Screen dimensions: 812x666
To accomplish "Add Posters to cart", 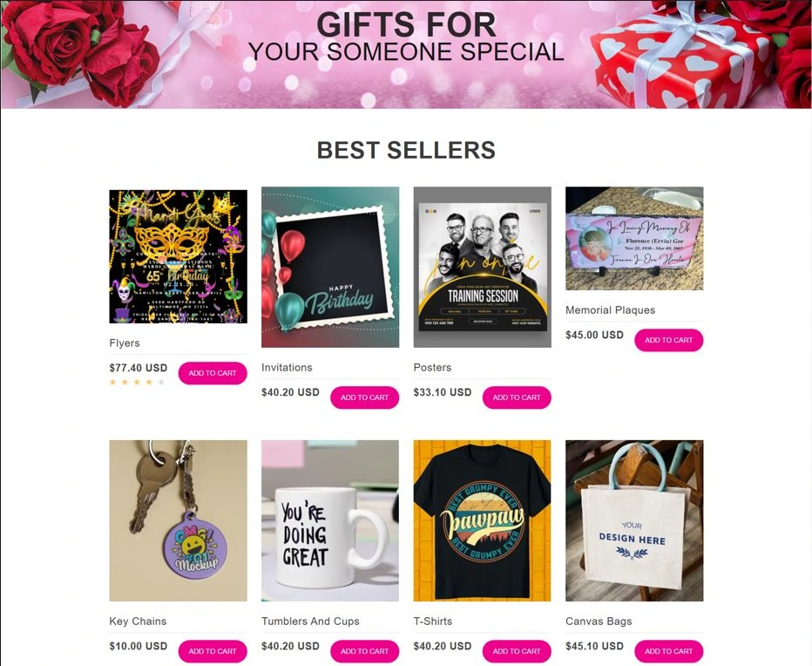I will [517, 398].
